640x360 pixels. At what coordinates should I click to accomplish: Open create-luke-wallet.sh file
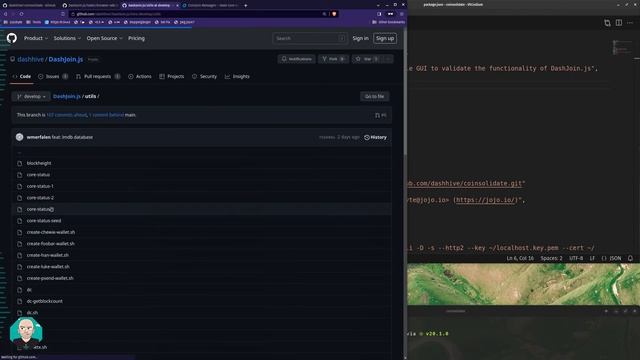click(x=48, y=267)
